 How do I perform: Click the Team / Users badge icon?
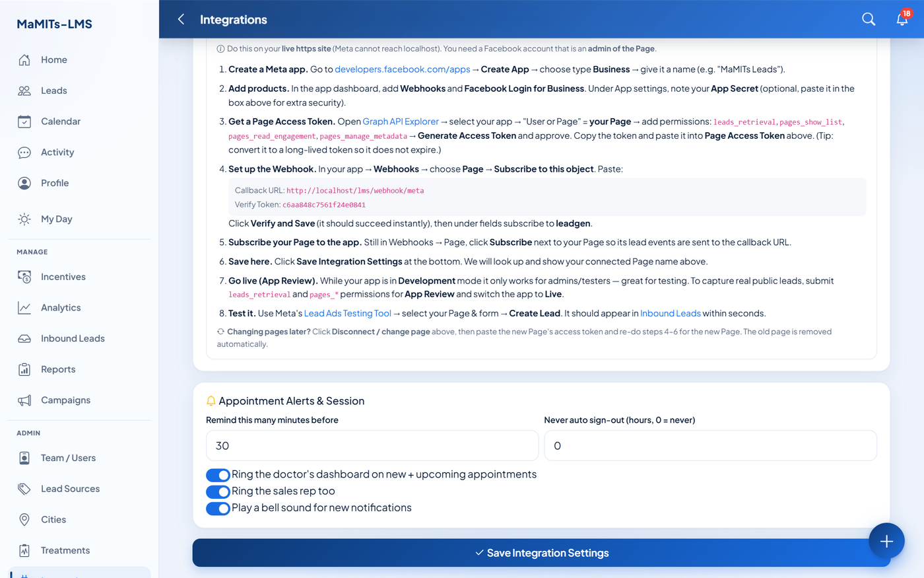pyautogui.click(x=24, y=458)
